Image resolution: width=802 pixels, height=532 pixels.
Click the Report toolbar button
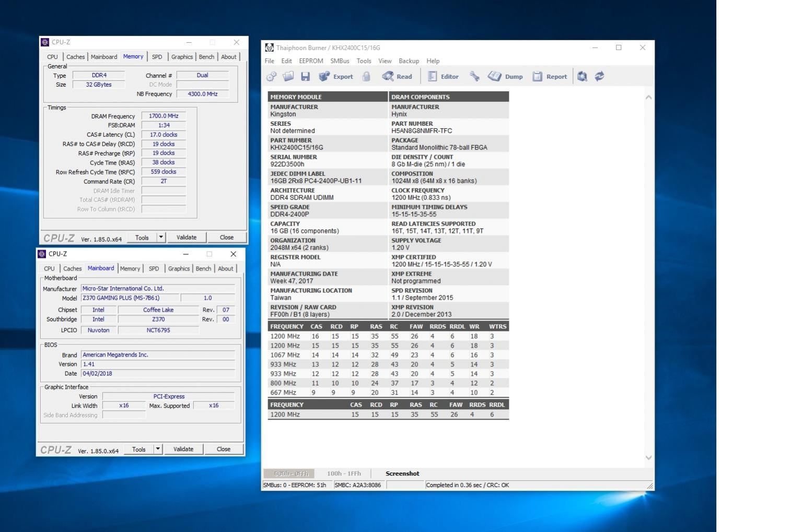(550, 77)
